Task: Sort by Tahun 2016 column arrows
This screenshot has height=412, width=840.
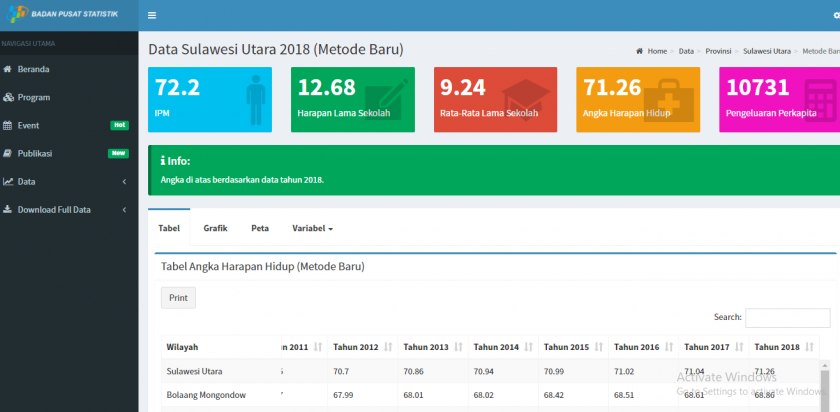Action: pos(669,347)
